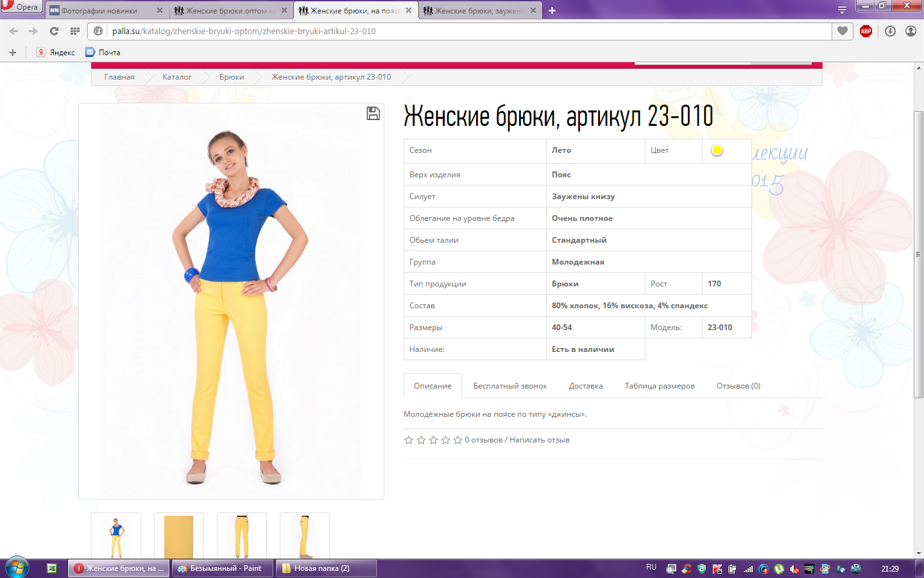Image resolution: width=924 pixels, height=578 pixels.
Task: Go back to the previous page
Action: click(14, 31)
